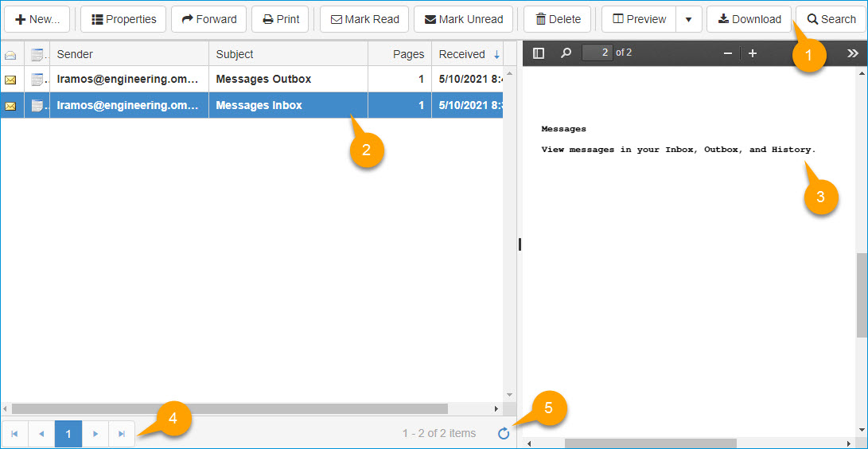Toggle the PDF viewer sidebar

(x=538, y=53)
